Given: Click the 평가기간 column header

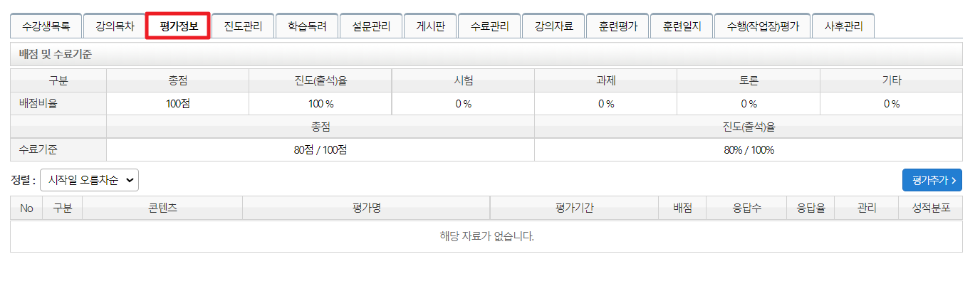Looking at the screenshot, I should coord(574,208).
